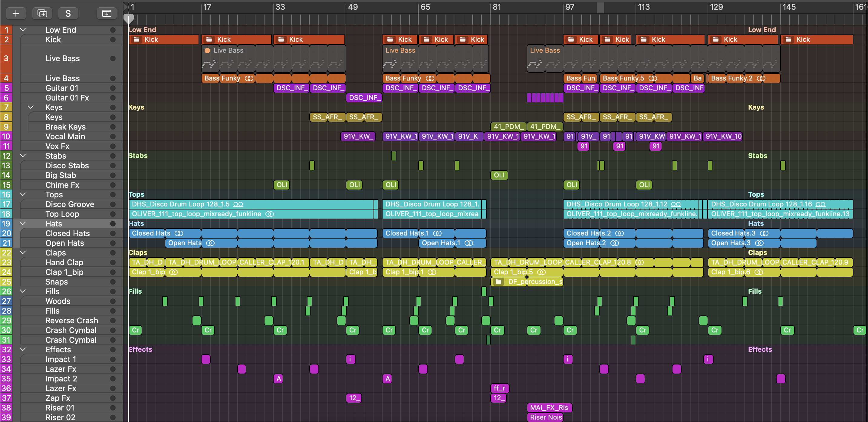Viewport: 868px width, 422px height.
Task: Toggle the Vocal Main track enable dot
Action: pyautogui.click(x=113, y=137)
